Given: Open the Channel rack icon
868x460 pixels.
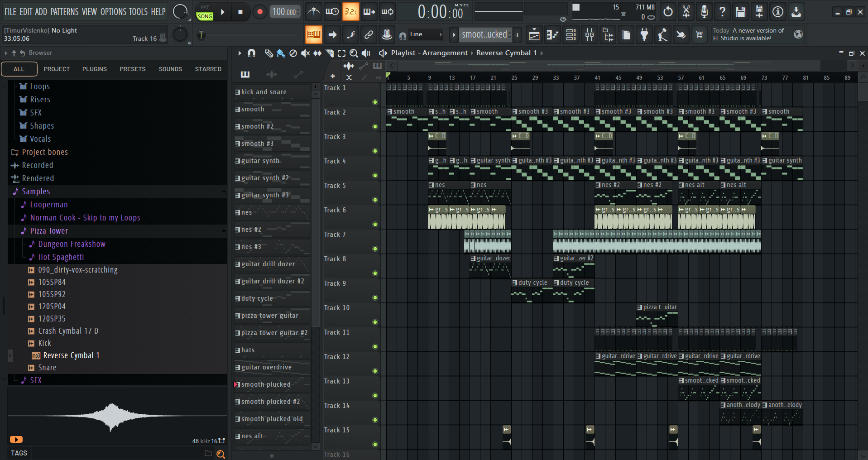Looking at the screenshot, I should (571, 35).
